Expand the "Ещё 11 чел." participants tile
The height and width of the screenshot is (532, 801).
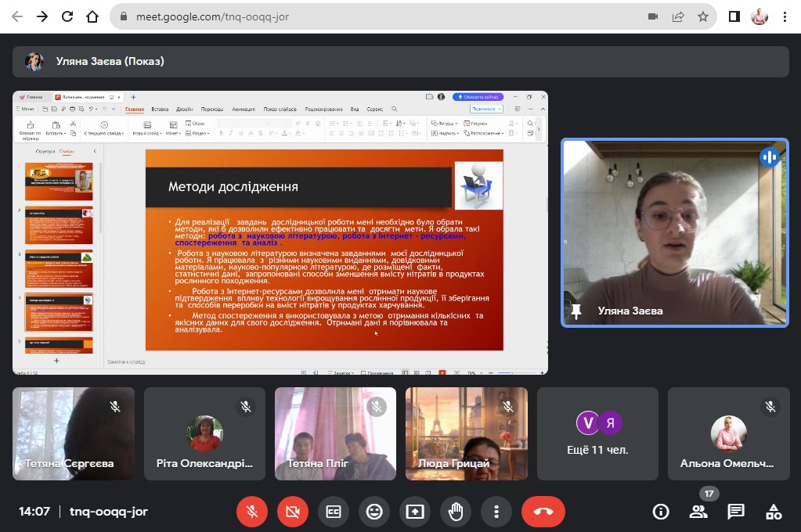click(599, 433)
